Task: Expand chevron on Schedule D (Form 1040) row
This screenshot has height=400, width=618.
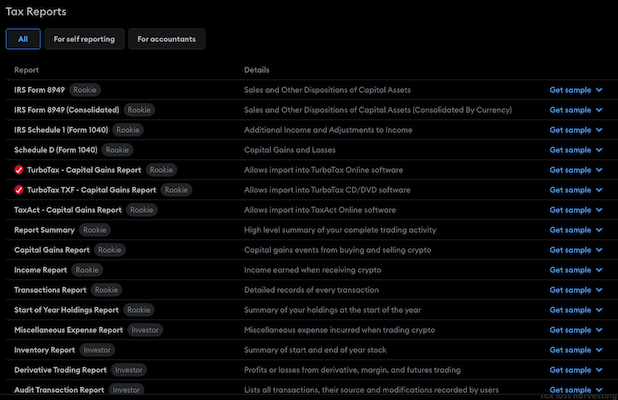Action: coord(599,150)
